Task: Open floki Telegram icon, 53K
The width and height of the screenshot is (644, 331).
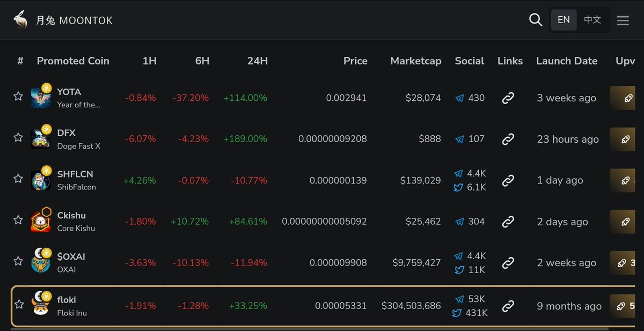Action: (459, 299)
